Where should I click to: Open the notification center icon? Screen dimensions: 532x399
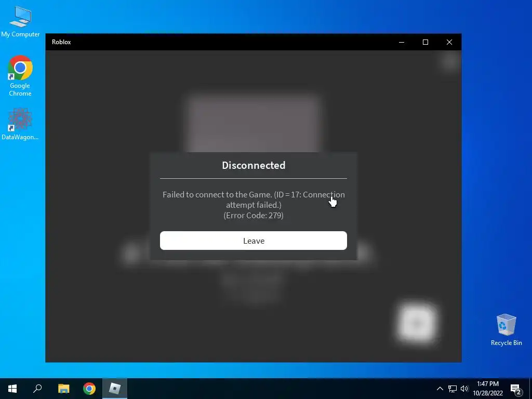[x=516, y=389]
